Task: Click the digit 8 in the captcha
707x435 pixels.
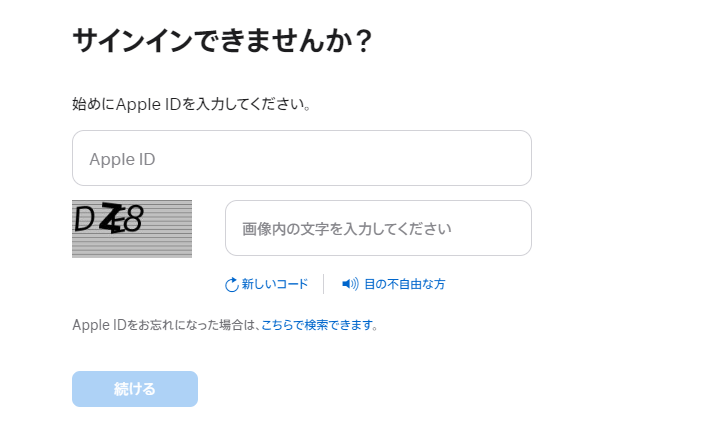Action: (134, 219)
